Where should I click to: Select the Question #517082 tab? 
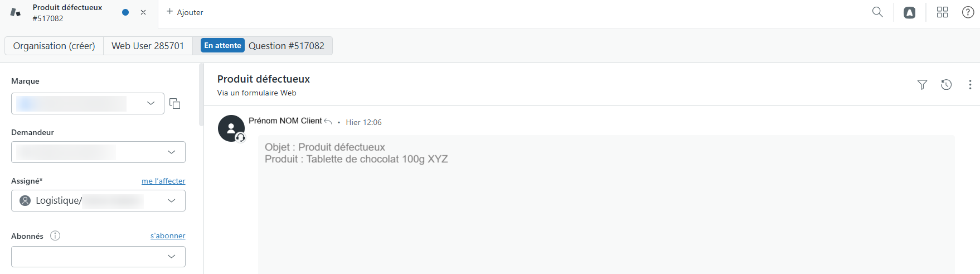click(263, 46)
